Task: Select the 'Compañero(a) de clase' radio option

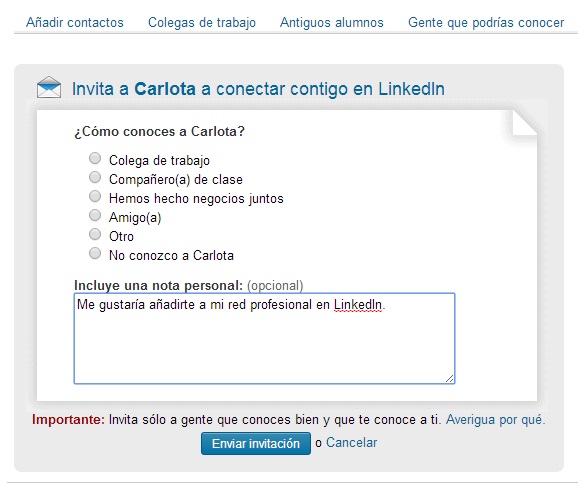Action: [x=95, y=177]
